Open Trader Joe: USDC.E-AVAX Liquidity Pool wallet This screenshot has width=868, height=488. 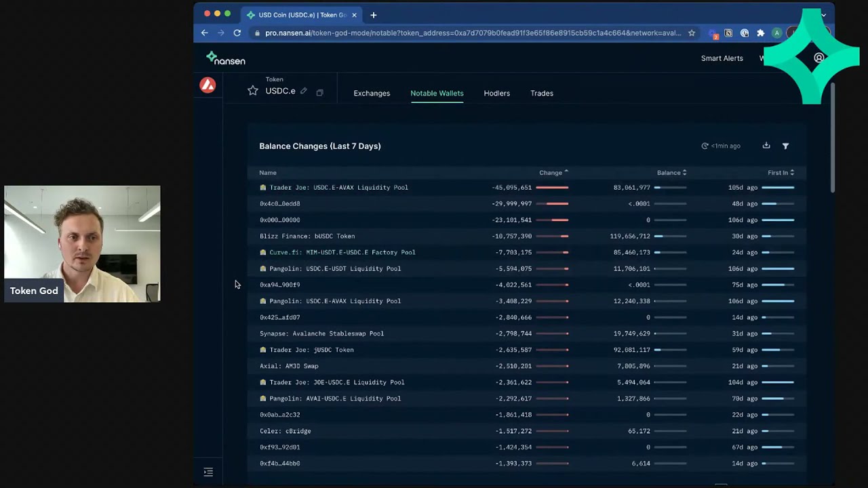coord(339,188)
